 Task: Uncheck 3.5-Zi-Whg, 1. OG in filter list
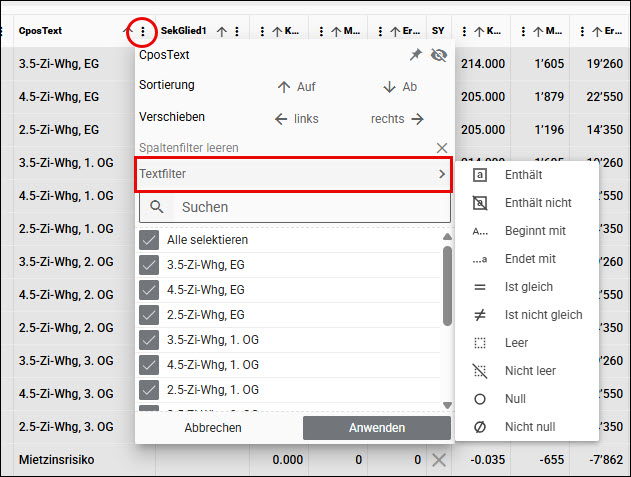[149, 340]
